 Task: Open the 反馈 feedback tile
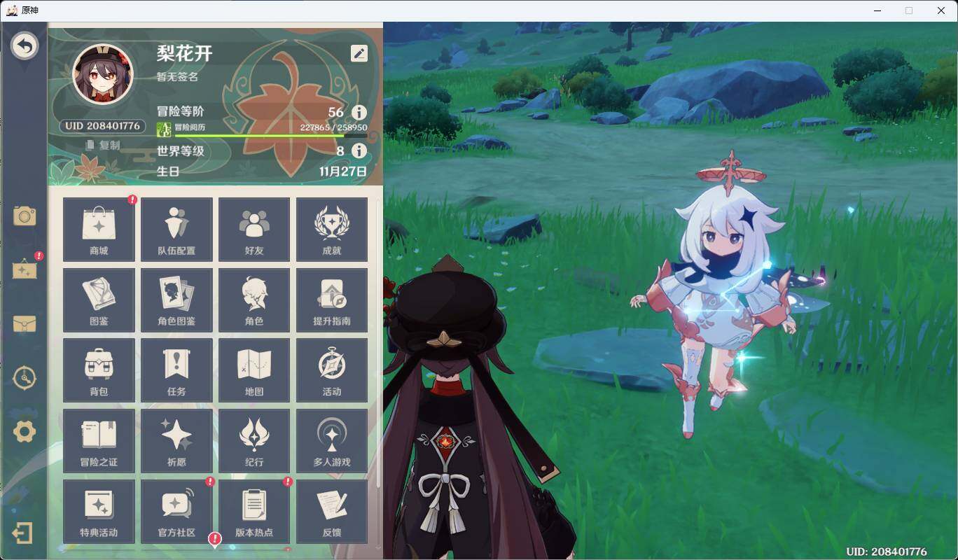point(332,512)
